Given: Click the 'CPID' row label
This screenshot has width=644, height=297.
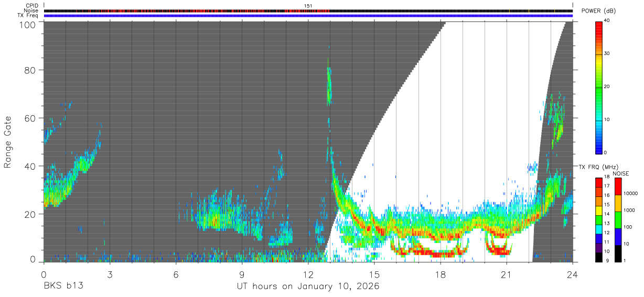Looking at the screenshot, I should (x=31, y=6).
